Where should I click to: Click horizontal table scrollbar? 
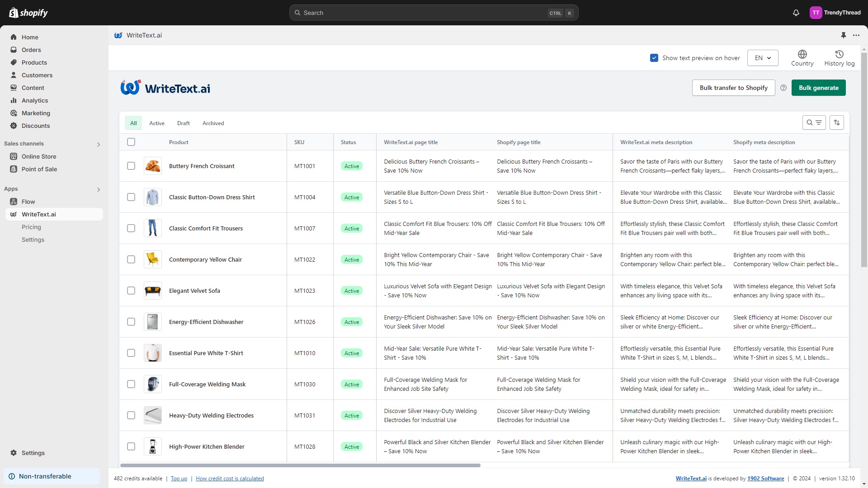point(300,465)
